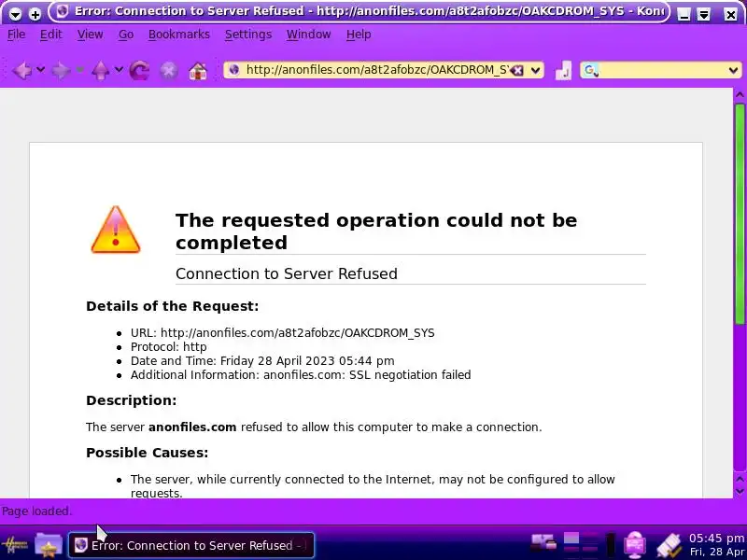747x560 pixels.
Task: Open the File menu
Action: coord(17,35)
